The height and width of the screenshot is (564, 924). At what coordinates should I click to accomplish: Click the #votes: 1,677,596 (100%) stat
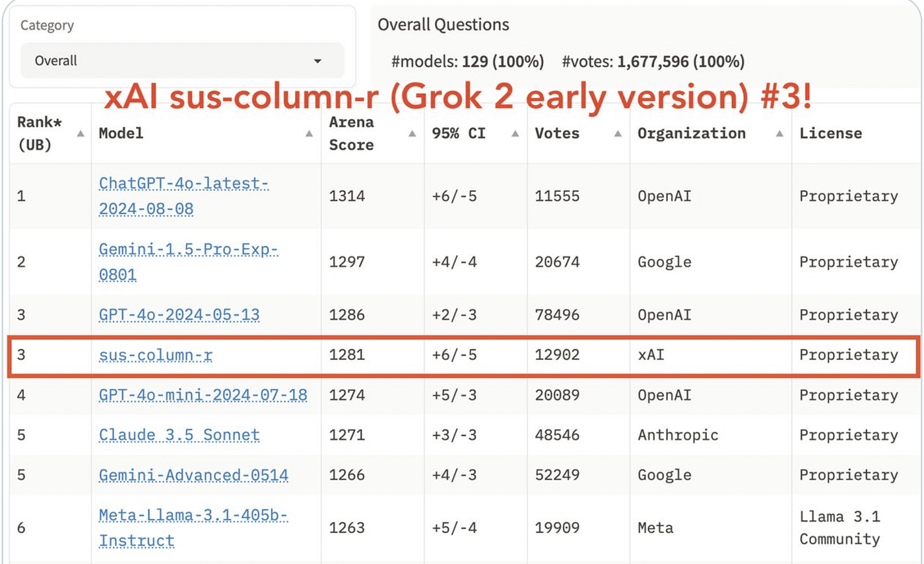653,62
